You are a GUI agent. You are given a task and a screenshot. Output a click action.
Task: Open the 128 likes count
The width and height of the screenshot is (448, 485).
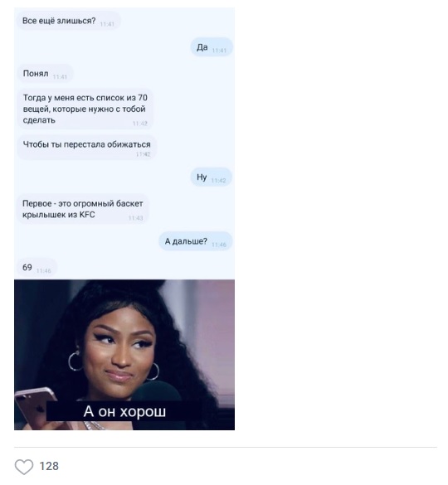click(49, 466)
